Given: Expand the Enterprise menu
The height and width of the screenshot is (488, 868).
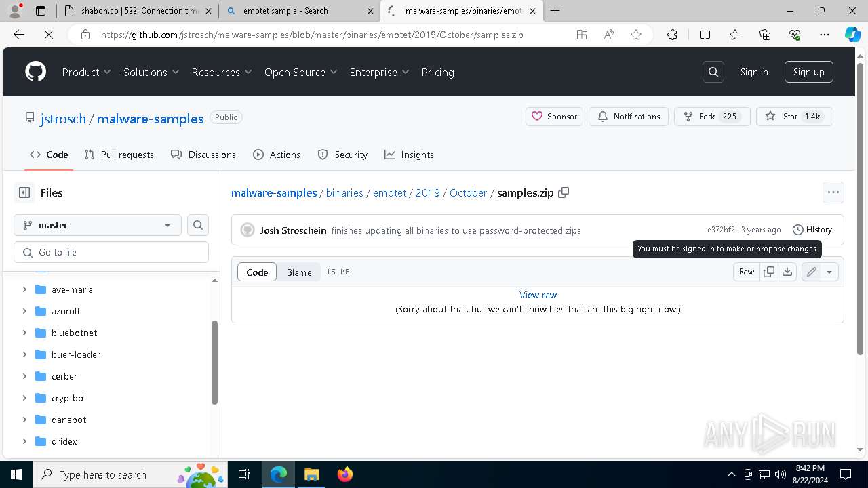Looking at the screenshot, I should (380, 72).
